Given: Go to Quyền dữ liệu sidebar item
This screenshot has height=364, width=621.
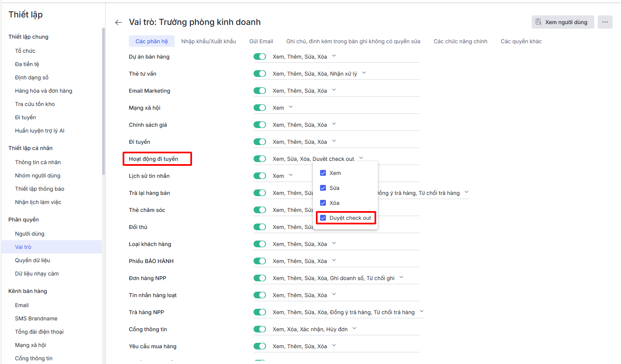Looking at the screenshot, I should click(32, 260).
